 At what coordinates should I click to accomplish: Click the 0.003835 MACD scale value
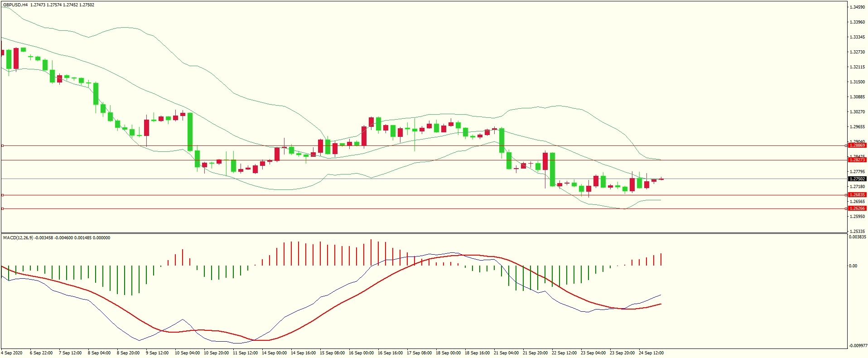858,237
